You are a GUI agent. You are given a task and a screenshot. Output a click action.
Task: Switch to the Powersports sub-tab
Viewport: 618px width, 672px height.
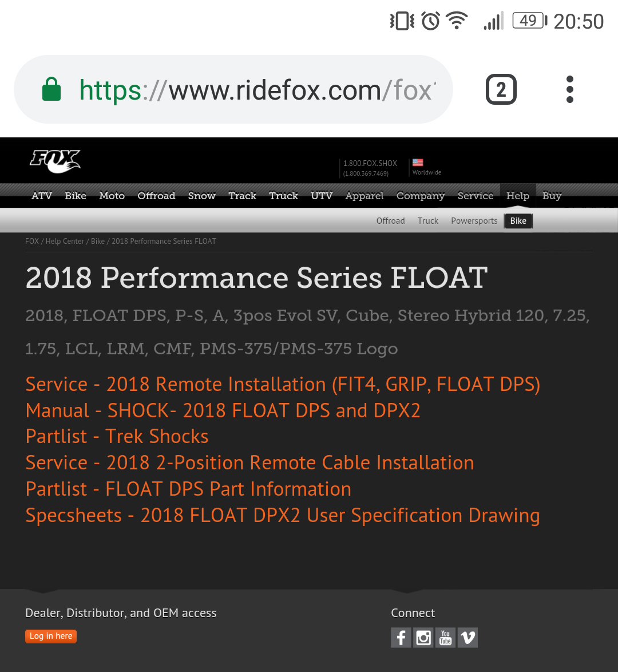click(x=474, y=221)
